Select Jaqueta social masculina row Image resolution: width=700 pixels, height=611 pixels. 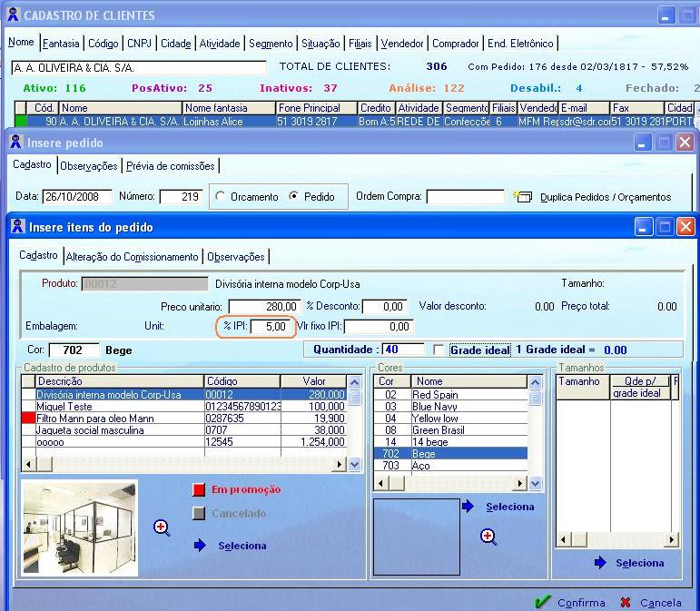185,430
